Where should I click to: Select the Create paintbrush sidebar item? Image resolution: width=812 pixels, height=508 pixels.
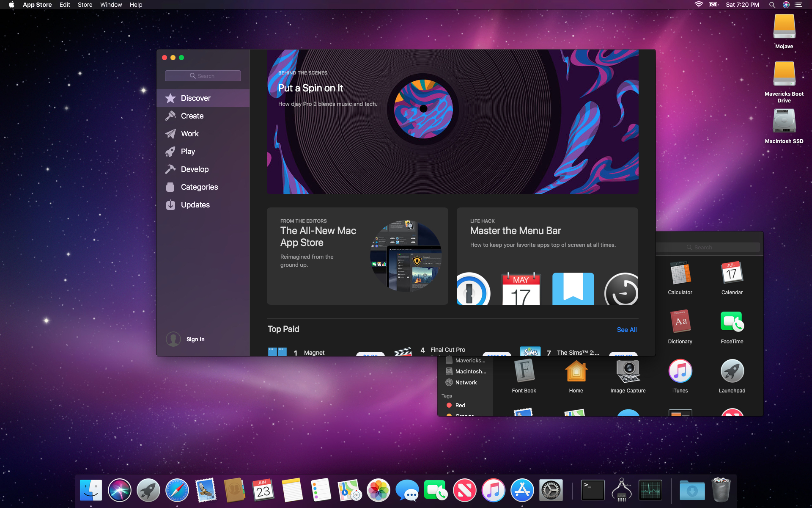192,116
